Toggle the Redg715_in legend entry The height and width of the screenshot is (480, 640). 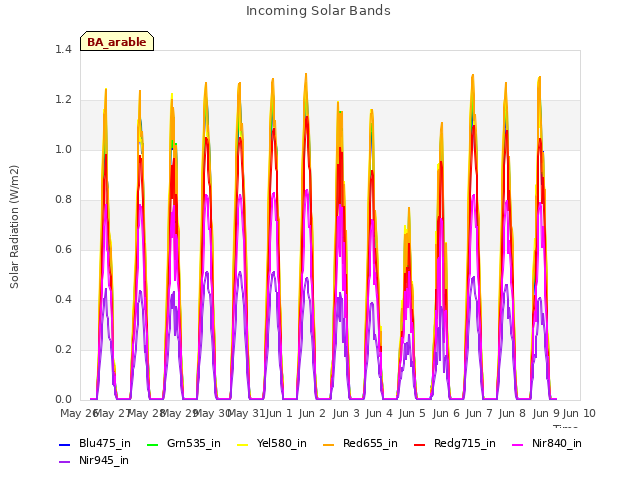pyautogui.click(x=455, y=443)
